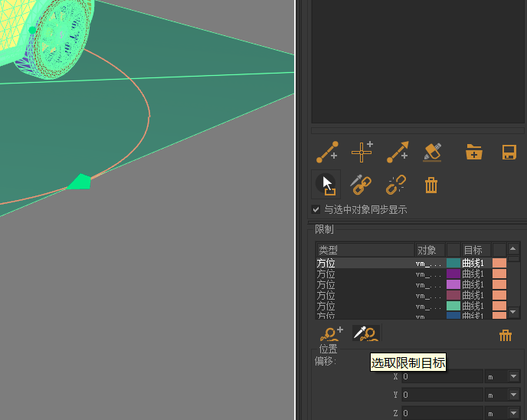
Task: Click the trash icon beside the link tools
Action: (431, 185)
